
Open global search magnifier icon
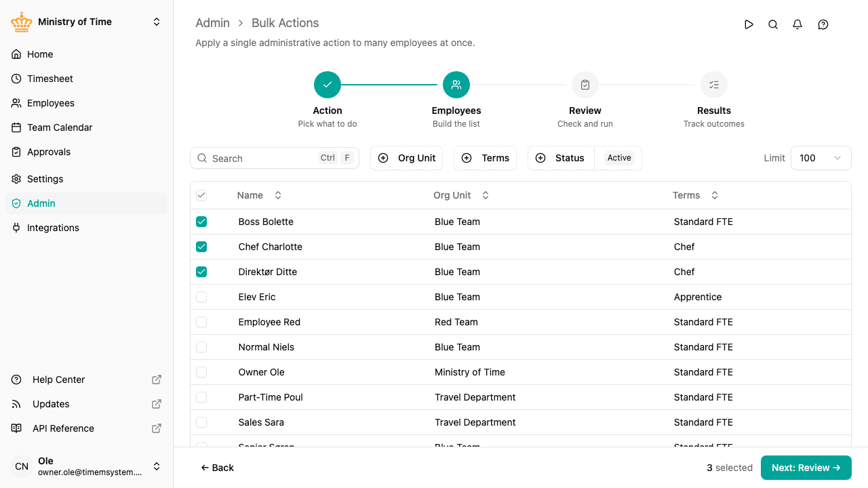point(773,24)
